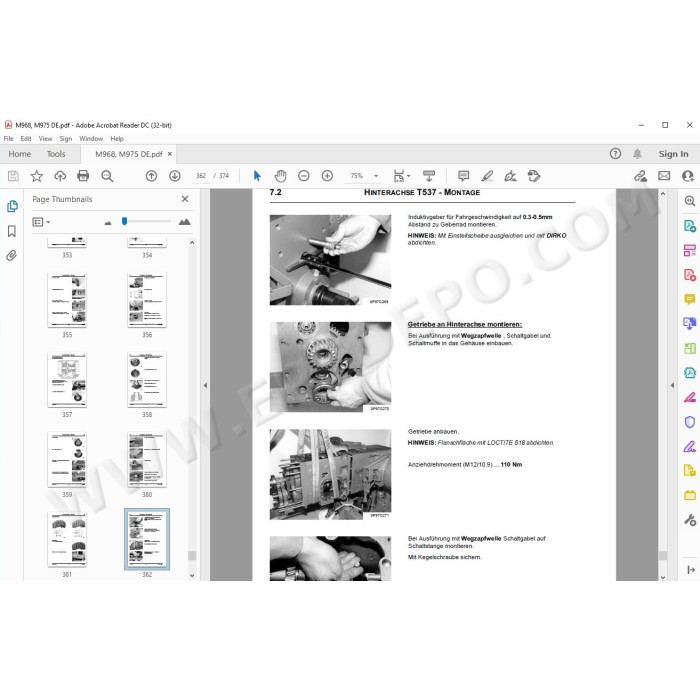Click the Sign In button
Viewport: 700px width, 700px height.
673,154
